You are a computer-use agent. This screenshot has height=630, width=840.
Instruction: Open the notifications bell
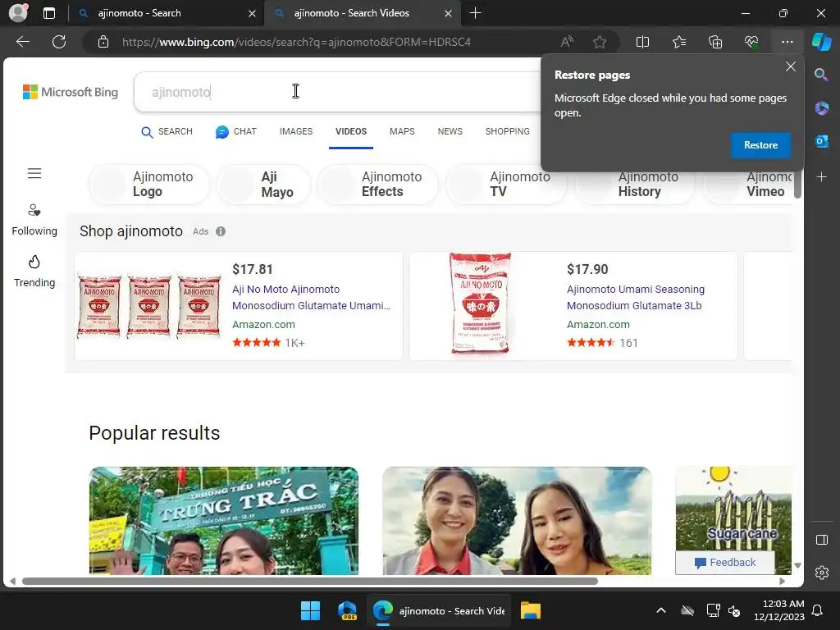coord(818,610)
